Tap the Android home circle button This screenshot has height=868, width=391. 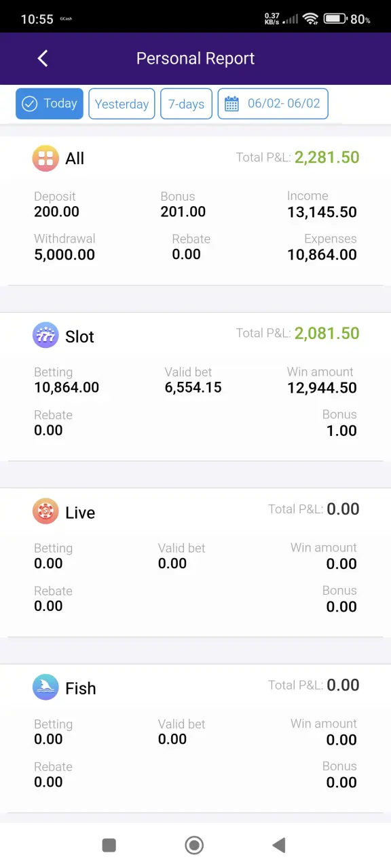click(194, 845)
